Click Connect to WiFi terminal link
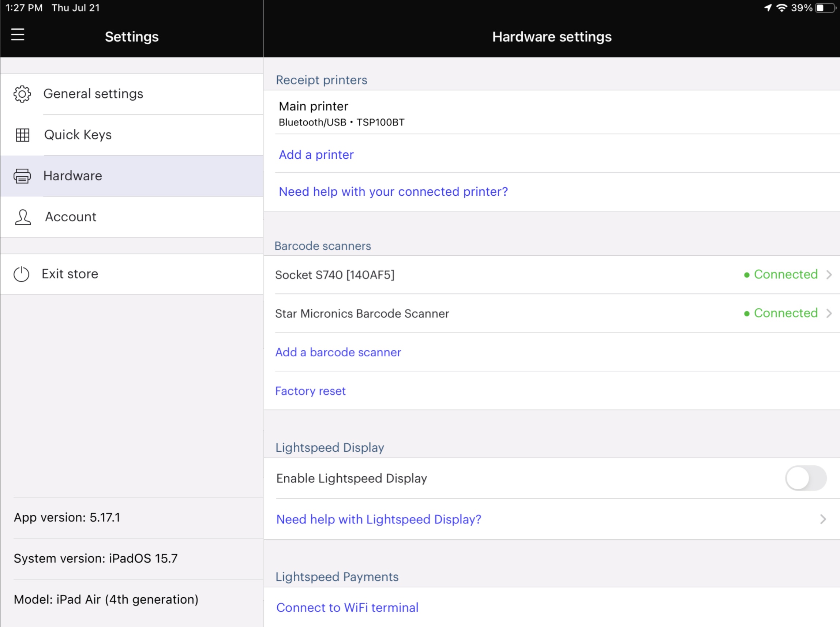 tap(347, 607)
